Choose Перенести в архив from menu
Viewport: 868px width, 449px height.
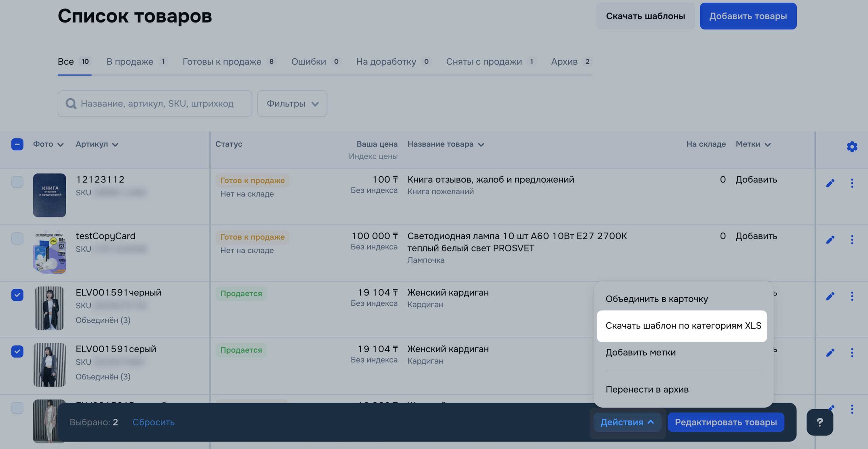(647, 389)
